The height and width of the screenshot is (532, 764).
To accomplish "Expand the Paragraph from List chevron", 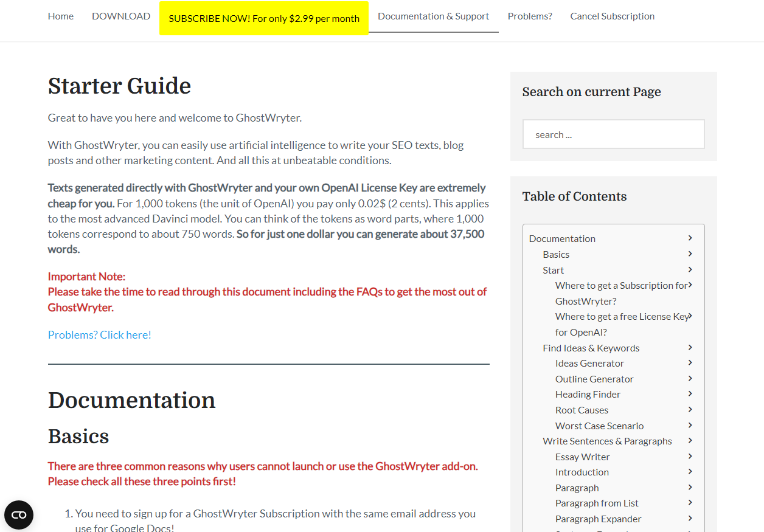I will coord(690,502).
